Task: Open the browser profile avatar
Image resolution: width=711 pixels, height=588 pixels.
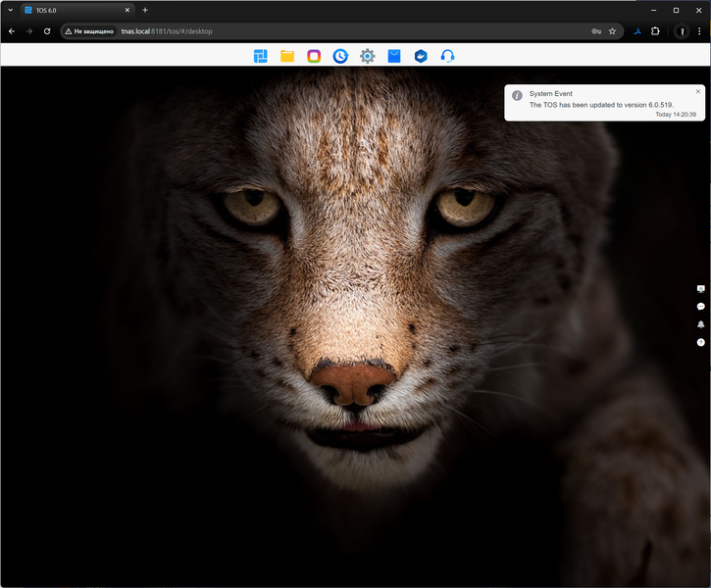Action: 682,31
